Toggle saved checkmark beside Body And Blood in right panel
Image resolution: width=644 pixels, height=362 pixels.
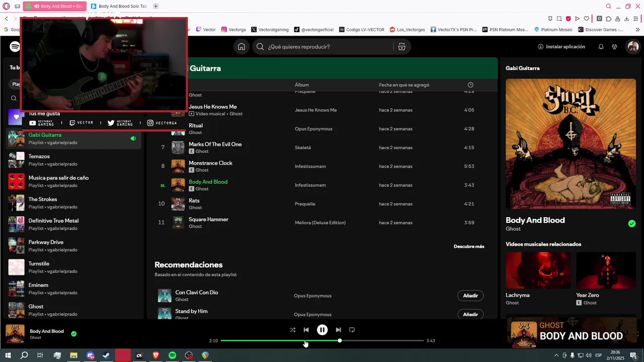tap(632, 223)
